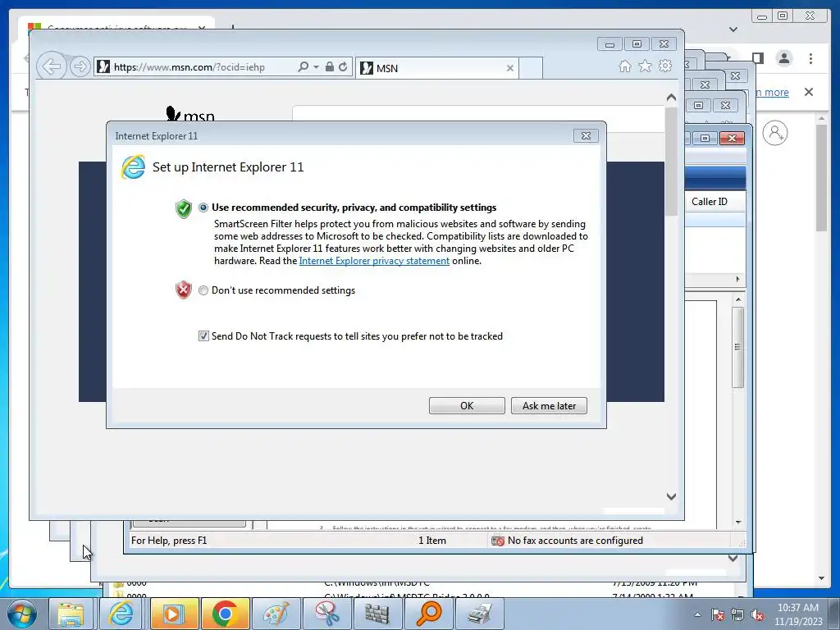
Task: Select Use recommended security settings radio button
Action: coord(203,208)
